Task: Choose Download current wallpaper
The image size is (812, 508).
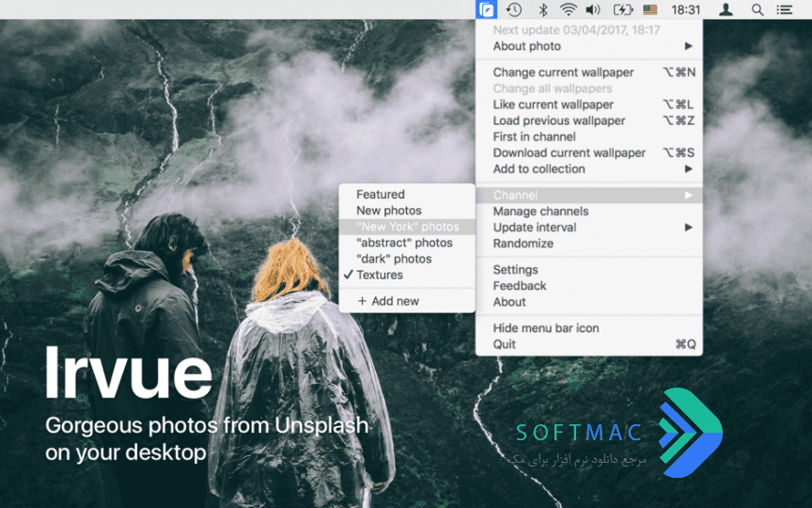Action: coord(589,152)
